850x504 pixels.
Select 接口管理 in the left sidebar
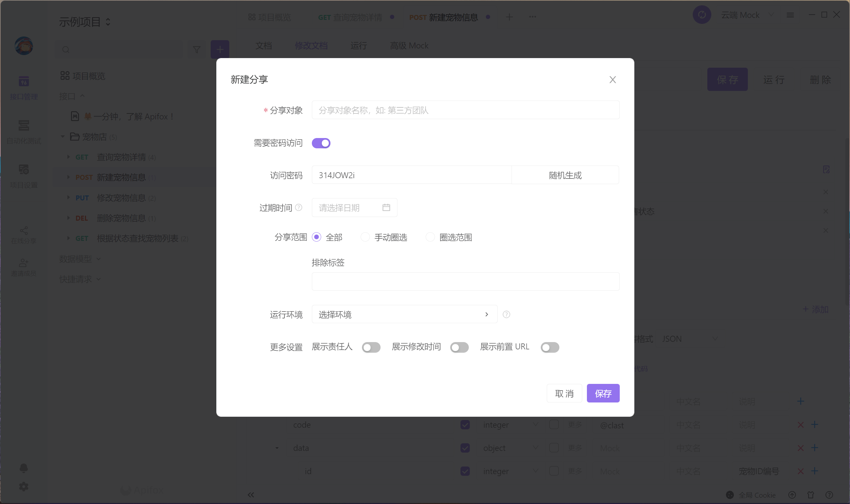(24, 87)
